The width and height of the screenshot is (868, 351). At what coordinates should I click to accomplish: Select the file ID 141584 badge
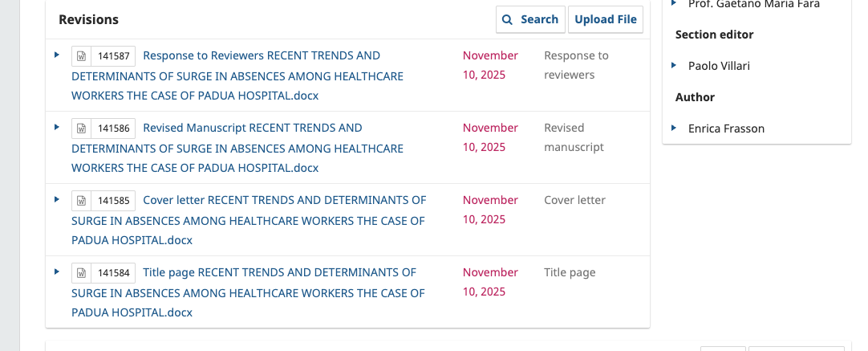[x=114, y=273]
